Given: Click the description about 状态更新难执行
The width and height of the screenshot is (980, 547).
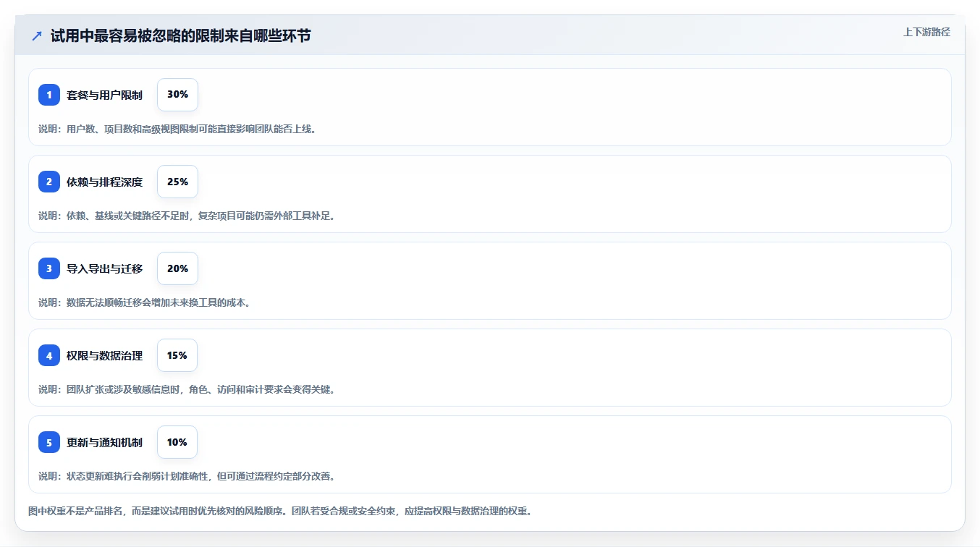Looking at the screenshot, I should (x=187, y=476).
